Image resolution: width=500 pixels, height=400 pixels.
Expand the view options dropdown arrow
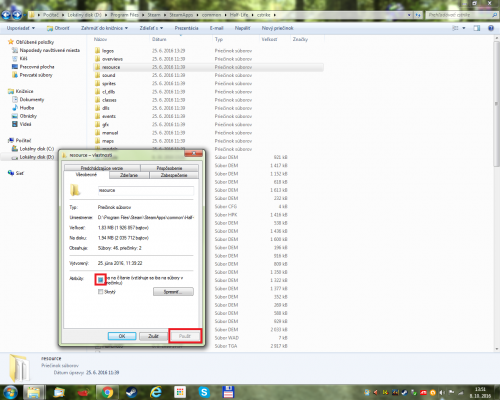[x=464, y=28]
